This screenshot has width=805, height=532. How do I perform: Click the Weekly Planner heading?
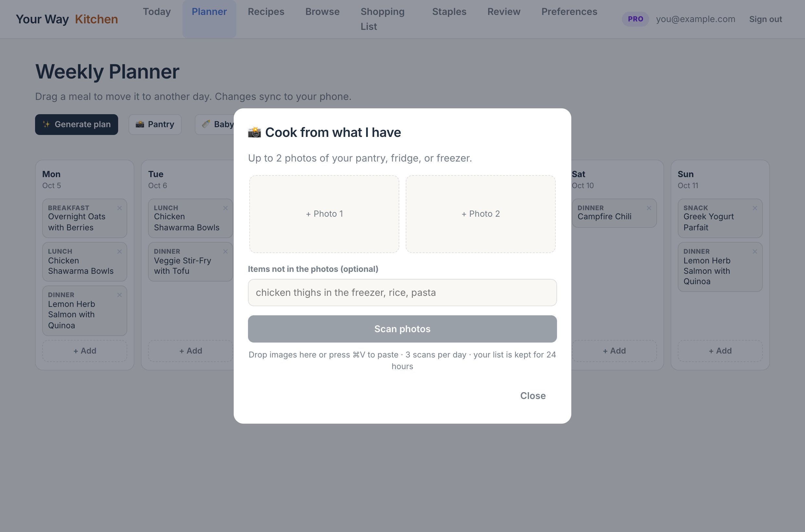107,72
